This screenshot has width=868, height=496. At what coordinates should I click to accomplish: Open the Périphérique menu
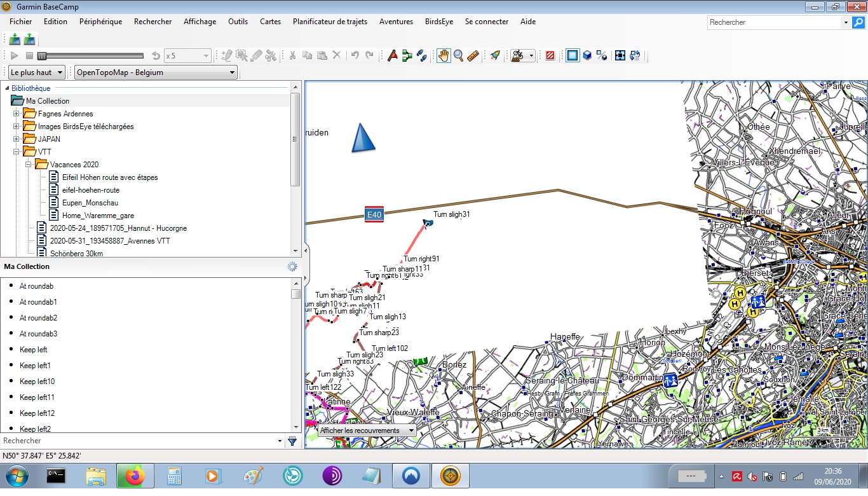pos(100,22)
